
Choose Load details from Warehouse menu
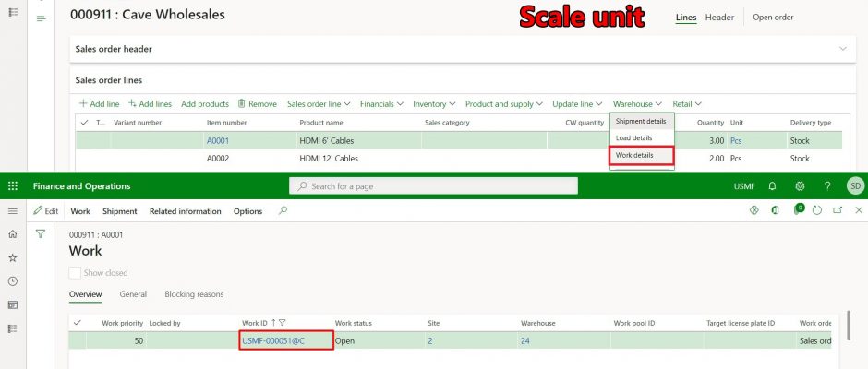(642, 137)
